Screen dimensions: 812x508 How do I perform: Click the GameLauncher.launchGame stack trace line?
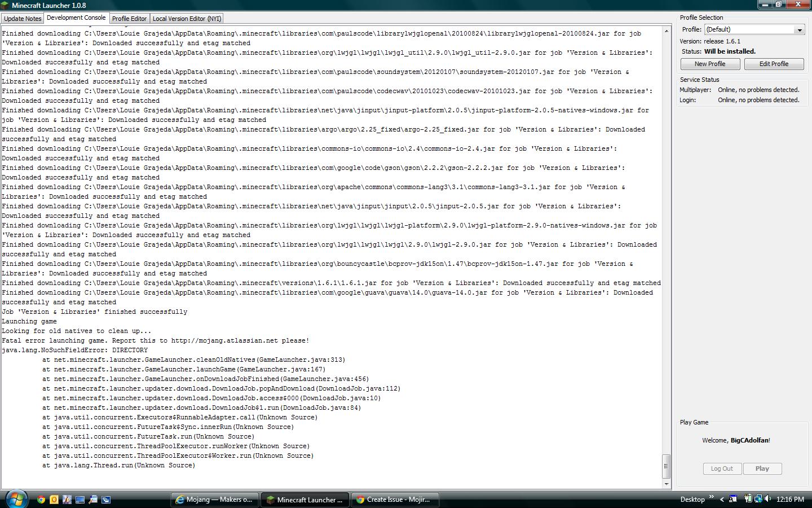184,370
